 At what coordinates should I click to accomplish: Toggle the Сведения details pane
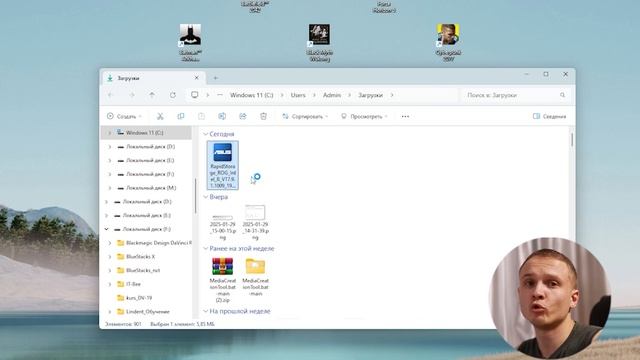pos(549,116)
